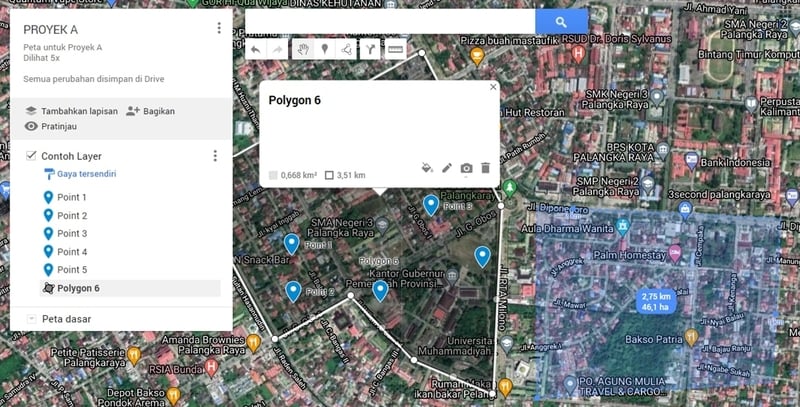Edit Polygon 6 with the pencil icon

(x=447, y=168)
